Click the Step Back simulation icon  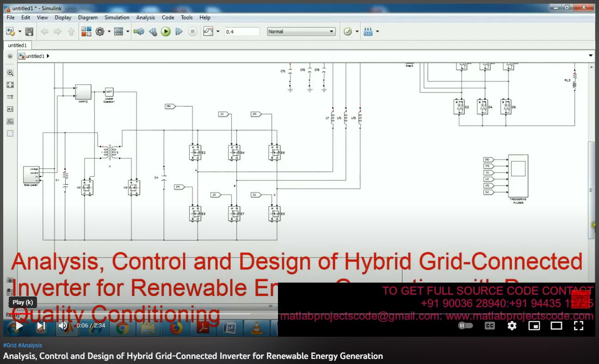(152, 31)
